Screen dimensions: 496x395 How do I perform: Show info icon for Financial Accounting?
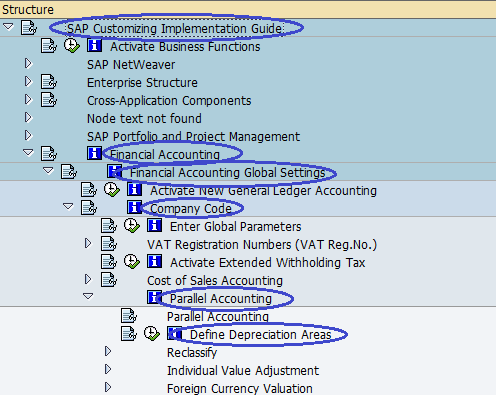point(94,153)
